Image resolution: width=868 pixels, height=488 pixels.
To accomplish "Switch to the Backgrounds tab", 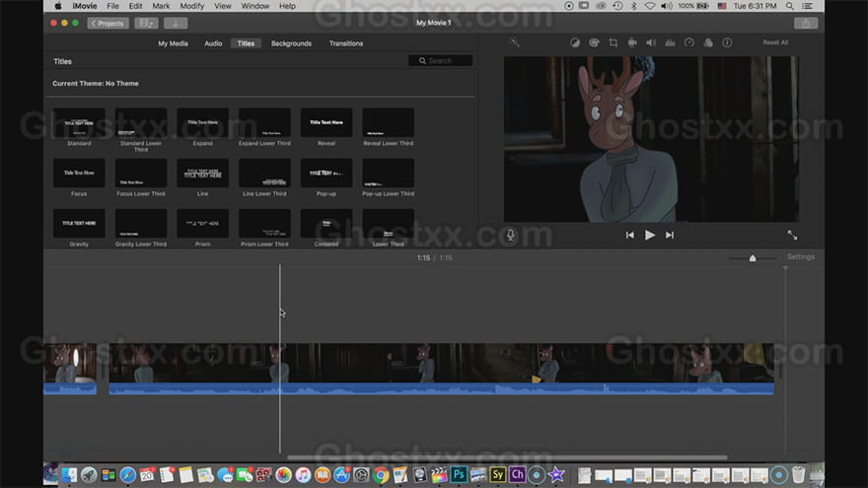I will pyautogui.click(x=291, y=43).
